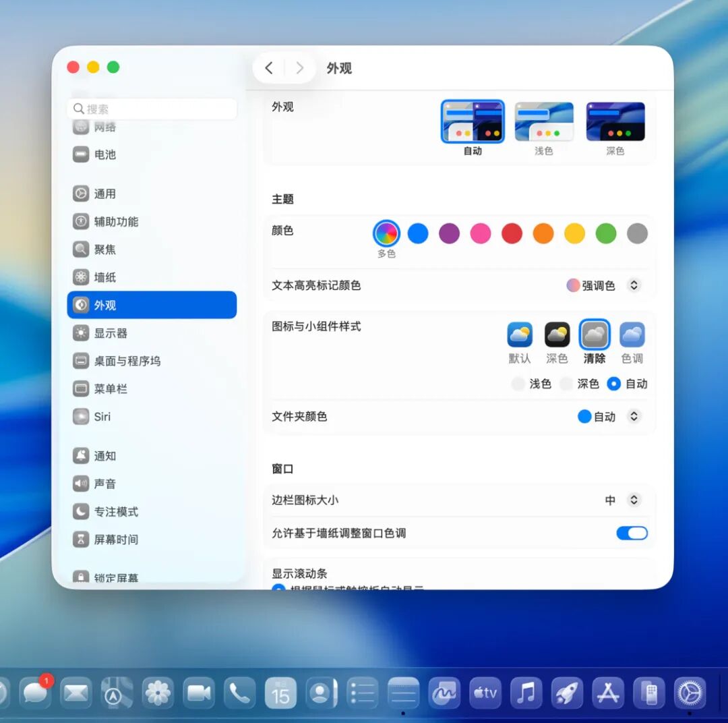Select the 浅色 (Light) appearance thumbnail
The width and height of the screenshot is (728, 723).
(x=544, y=122)
